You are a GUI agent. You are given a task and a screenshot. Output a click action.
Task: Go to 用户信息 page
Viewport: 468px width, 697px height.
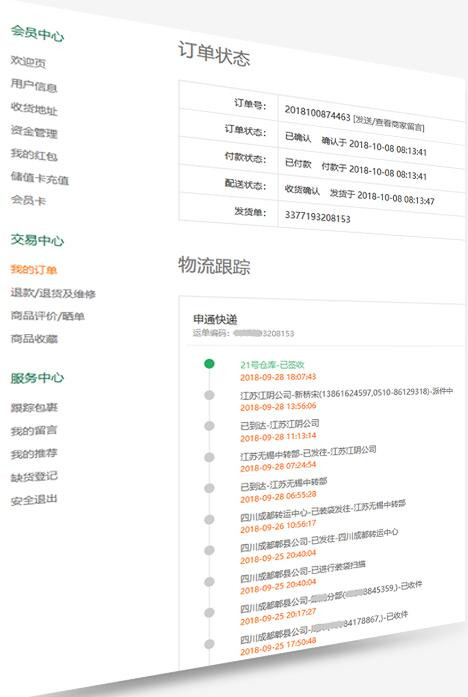tap(34, 85)
